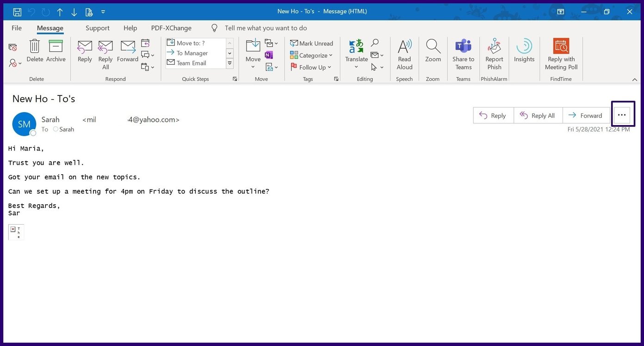Select the 'Team Email' quick step
Image resolution: width=644 pixels, height=346 pixels.
pyautogui.click(x=195, y=63)
